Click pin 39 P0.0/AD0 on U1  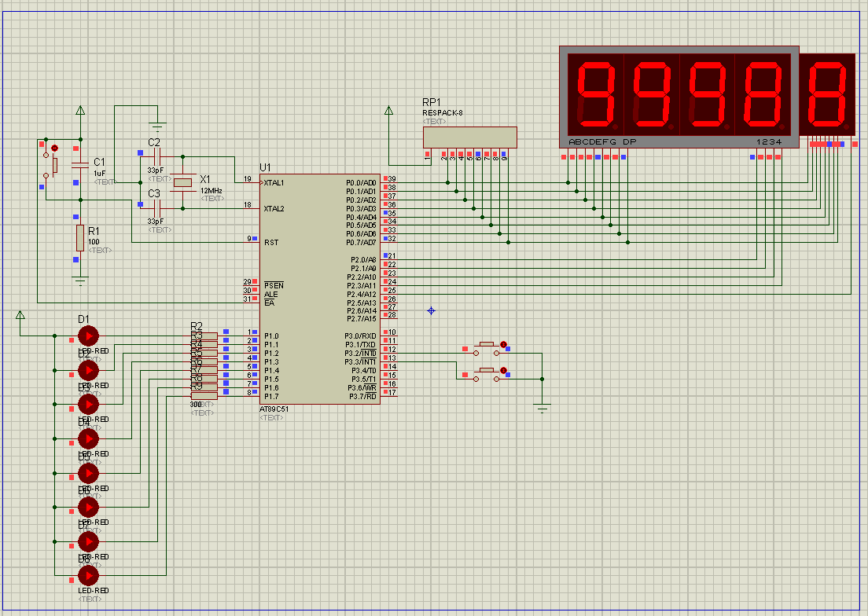coord(388,182)
